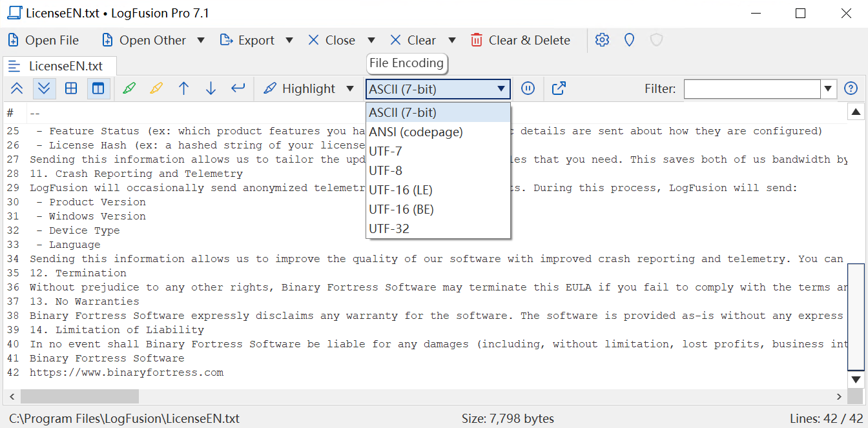Toggle auto-scroll double down chevrons

[x=44, y=88]
